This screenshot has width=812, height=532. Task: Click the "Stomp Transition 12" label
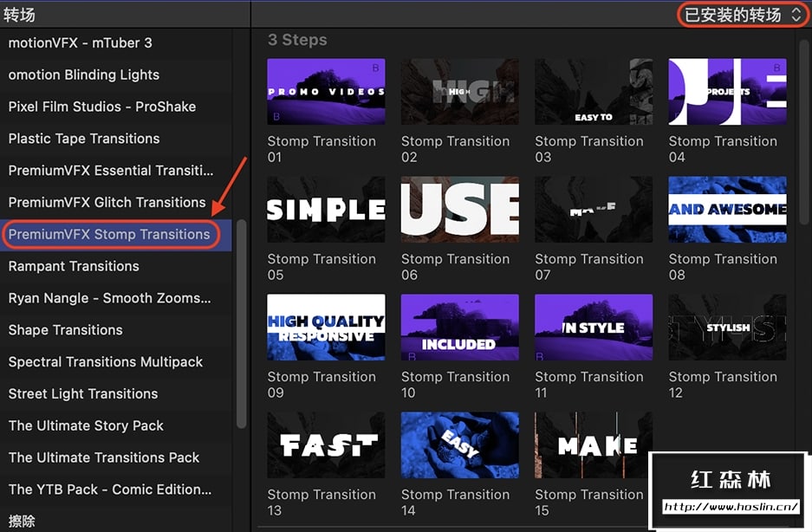(x=723, y=385)
